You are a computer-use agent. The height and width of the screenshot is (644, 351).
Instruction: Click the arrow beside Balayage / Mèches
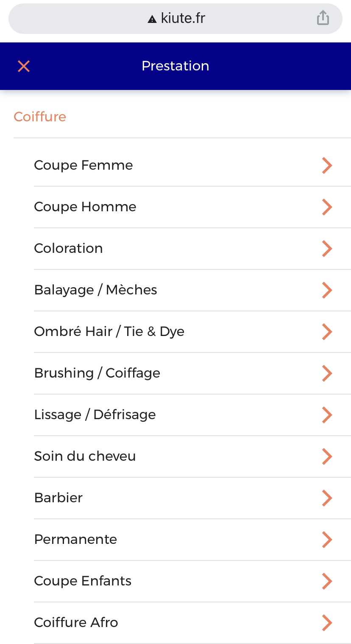point(326,290)
